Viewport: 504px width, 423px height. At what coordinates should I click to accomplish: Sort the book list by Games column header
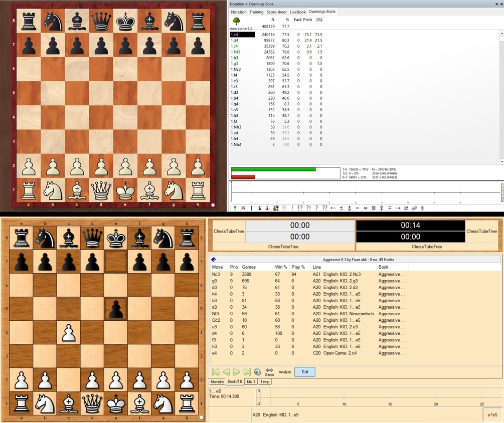tap(249, 267)
